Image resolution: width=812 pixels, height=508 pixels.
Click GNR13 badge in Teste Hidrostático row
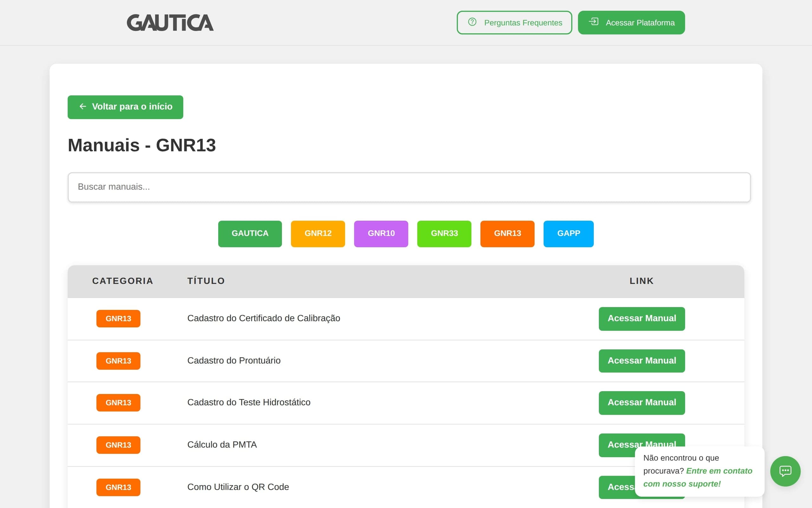coord(118,403)
